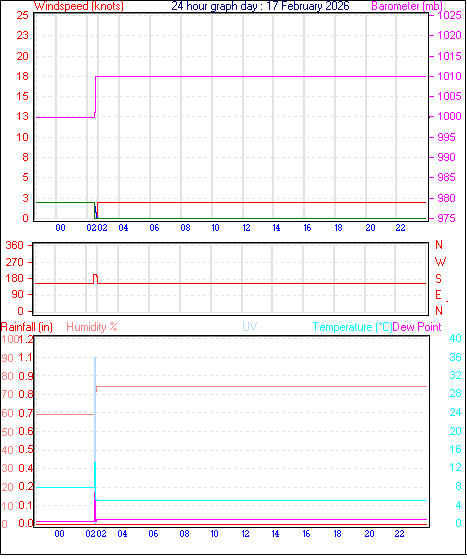Pick hour label 12 under windspeed chart
Viewport: 467px width, 559px height.
pos(246,228)
